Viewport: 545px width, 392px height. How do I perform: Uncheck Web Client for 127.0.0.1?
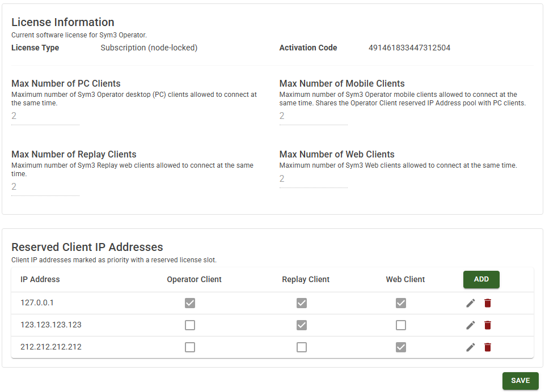point(401,303)
